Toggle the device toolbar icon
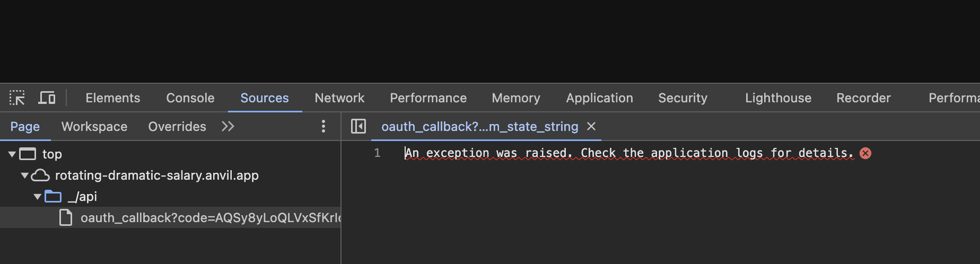 [x=47, y=98]
